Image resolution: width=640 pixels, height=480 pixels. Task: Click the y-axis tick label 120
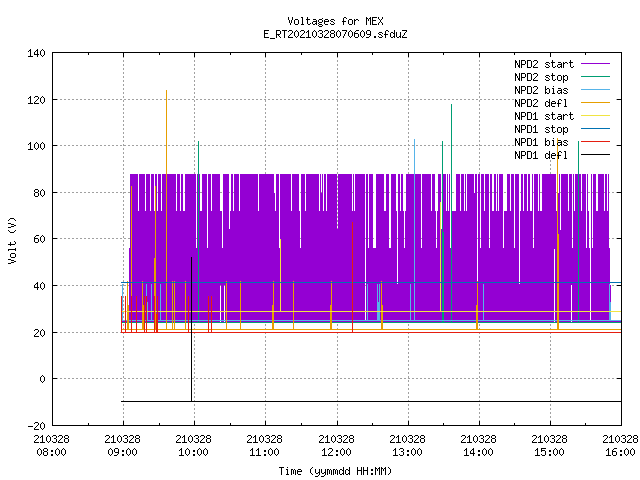click(36, 100)
